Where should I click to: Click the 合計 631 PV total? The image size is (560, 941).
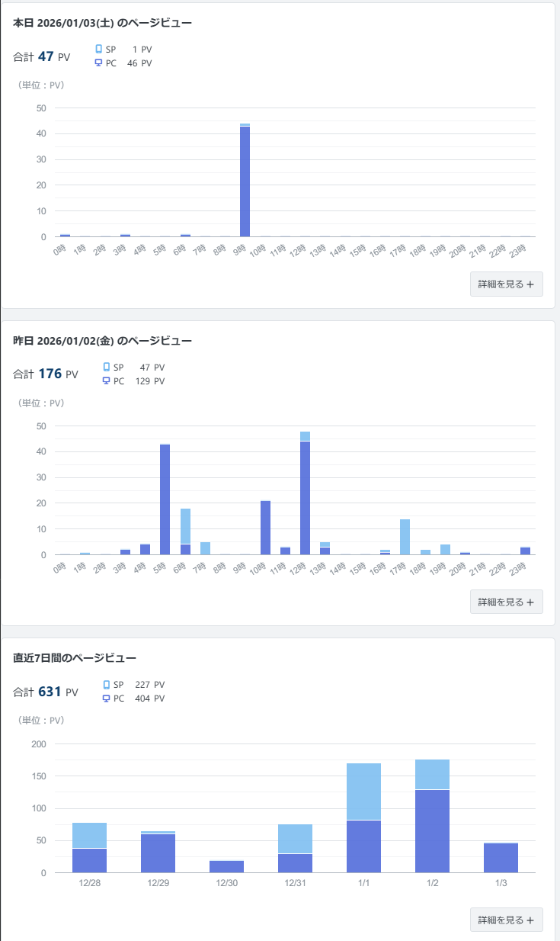pos(46,692)
